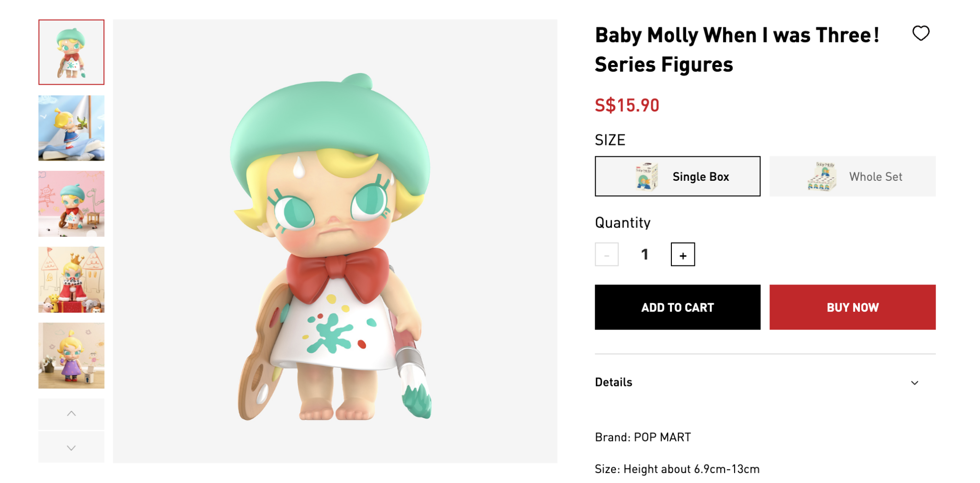The height and width of the screenshot is (483, 980).
Task: Select the painter Molly thumbnail with red border
Action: coord(71,52)
